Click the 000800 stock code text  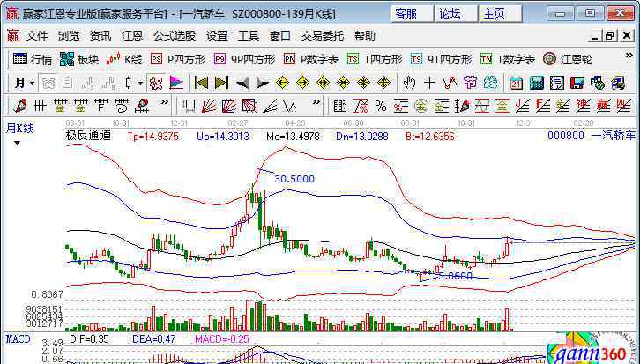566,136
